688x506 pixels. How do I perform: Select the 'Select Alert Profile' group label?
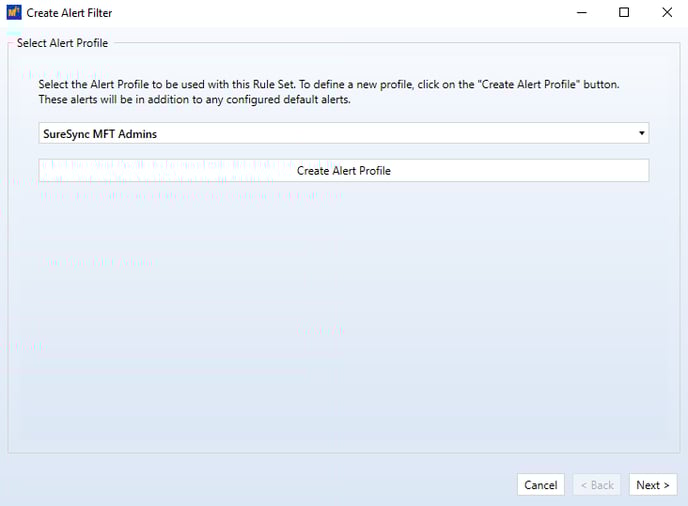62,43
